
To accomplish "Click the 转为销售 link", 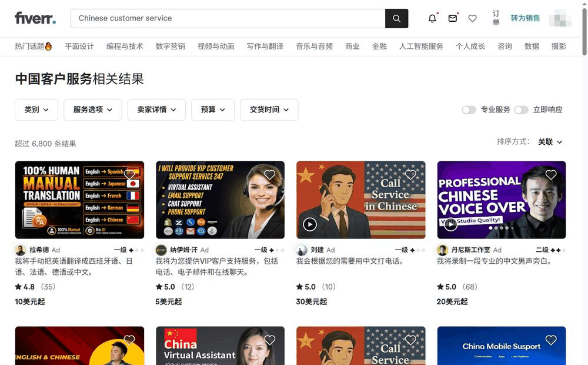I will click(x=525, y=18).
